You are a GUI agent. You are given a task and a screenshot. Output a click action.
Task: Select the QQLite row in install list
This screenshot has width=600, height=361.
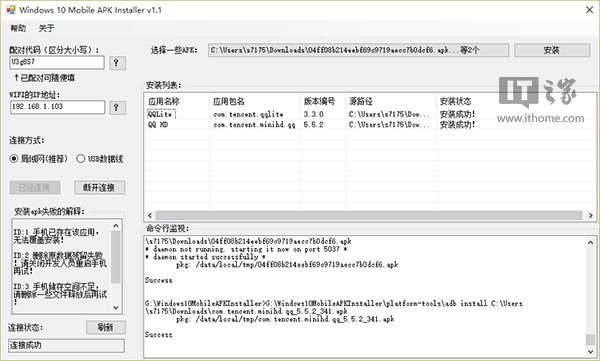click(368, 114)
